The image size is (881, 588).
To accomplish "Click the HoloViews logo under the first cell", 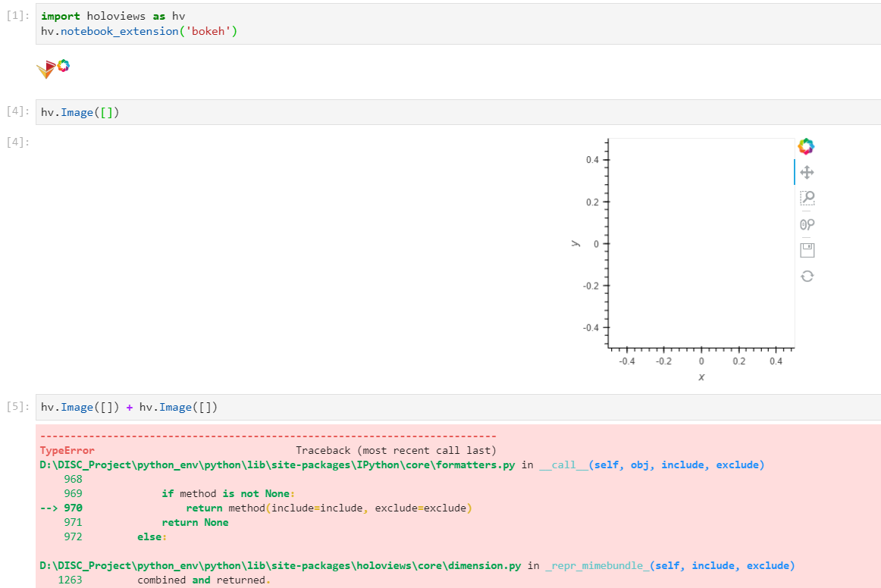I will click(46, 69).
